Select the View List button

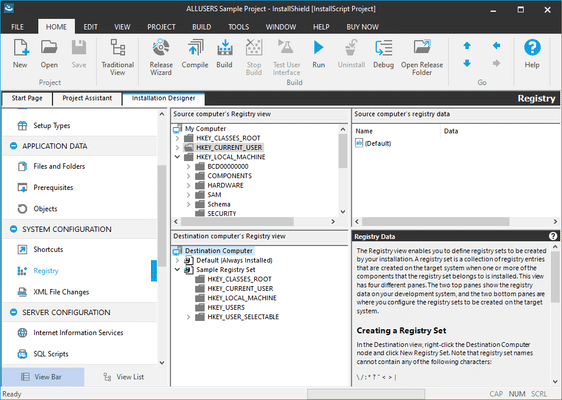click(123, 377)
